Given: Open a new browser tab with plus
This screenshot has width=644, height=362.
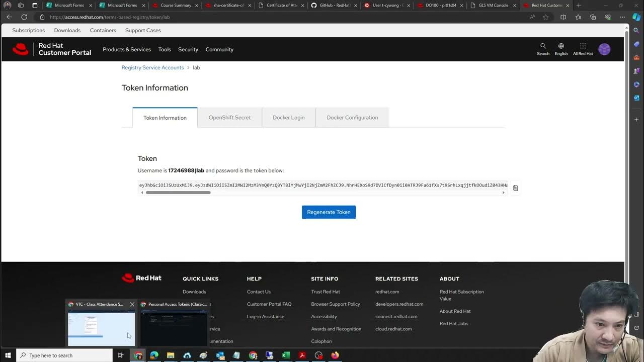Looking at the screenshot, I should [x=579, y=5].
